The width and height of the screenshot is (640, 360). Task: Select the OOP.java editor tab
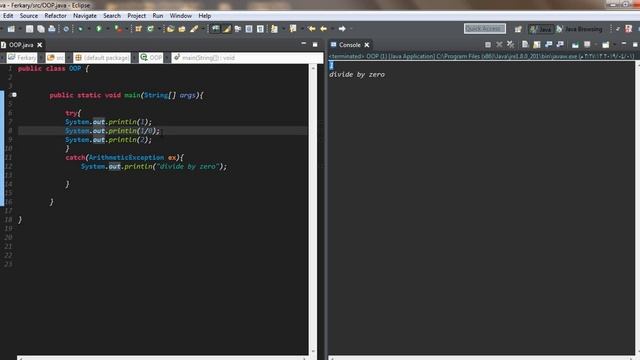click(x=21, y=45)
